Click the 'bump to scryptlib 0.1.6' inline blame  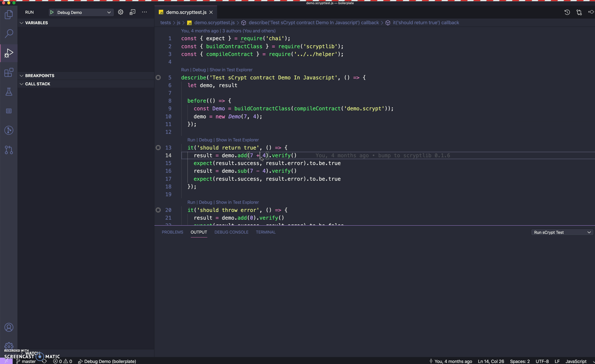(x=414, y=156)
